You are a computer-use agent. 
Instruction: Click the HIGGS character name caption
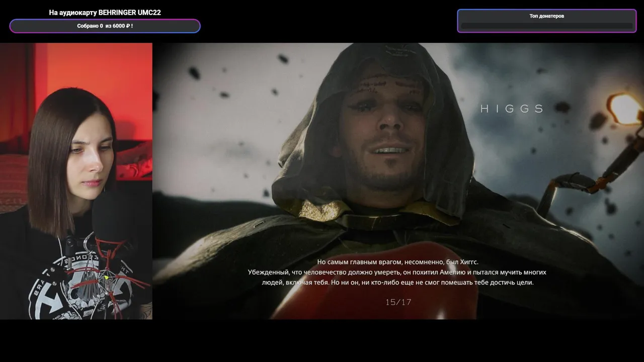[512, 109]
